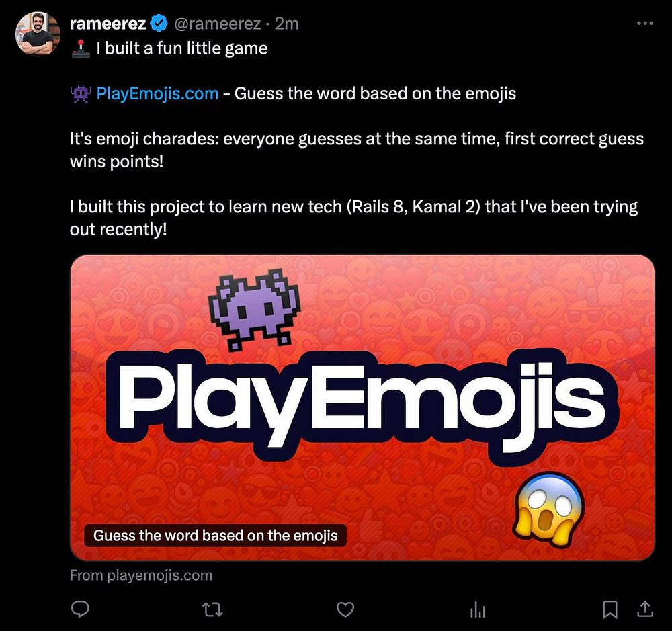The height and width of the screenshot is (631, 672).
Task: Open the tweet's more options menu
Action: point(644,24)
